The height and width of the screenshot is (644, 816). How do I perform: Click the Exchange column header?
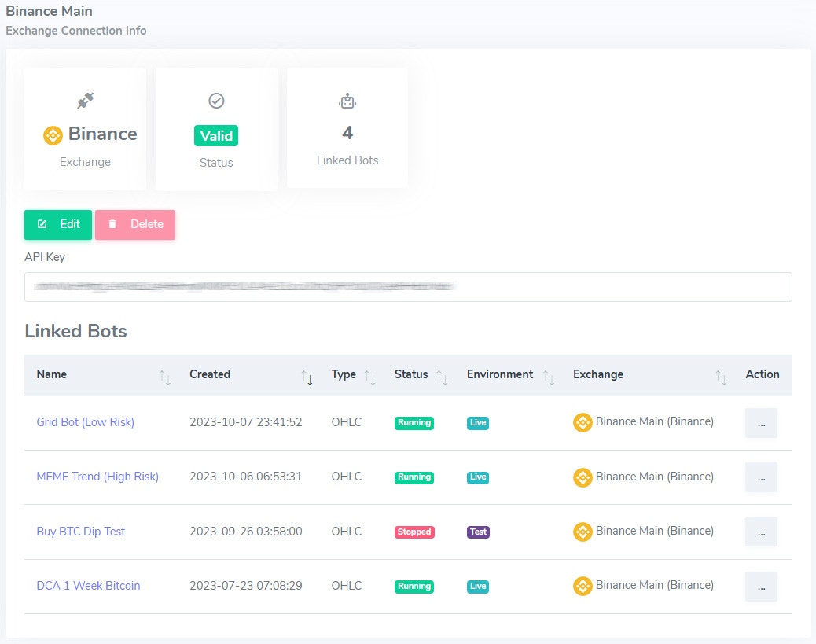click(x=598, y=374)
